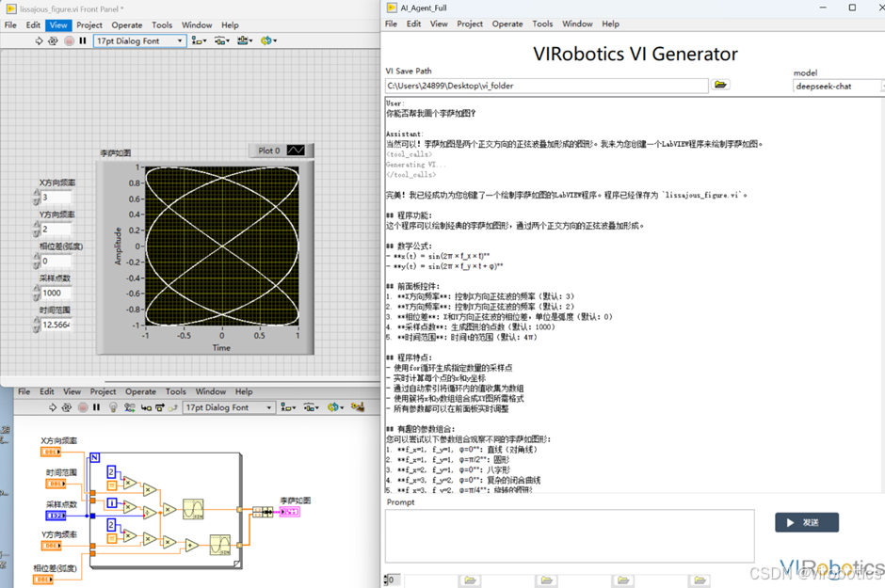Click into the Prompt text box
Viewport: 885px width, 588px height.
(570, 535)
